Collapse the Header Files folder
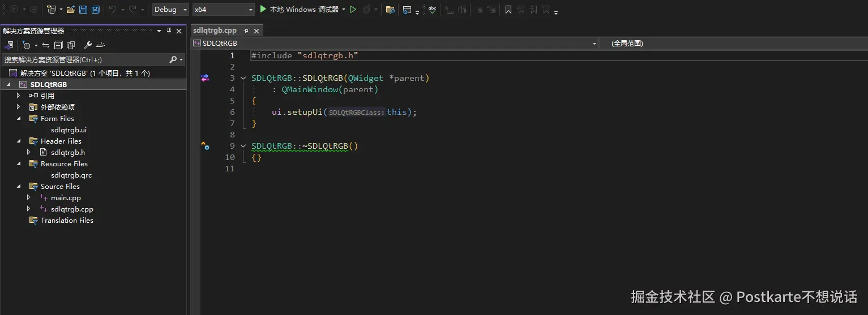The image size is (868, 315). click(18, 141)
